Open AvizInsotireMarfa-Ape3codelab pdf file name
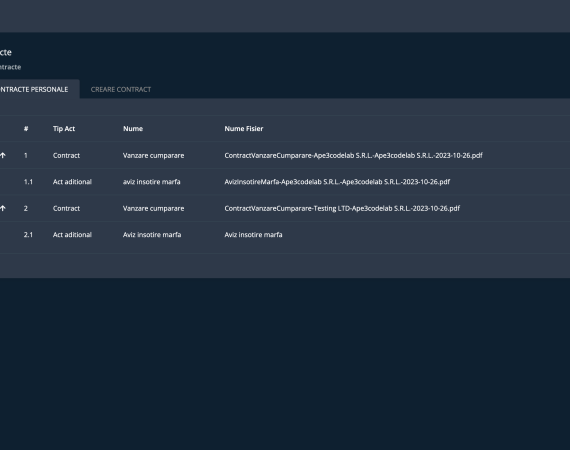Screen dimensions: 570x450 point(337,182)
